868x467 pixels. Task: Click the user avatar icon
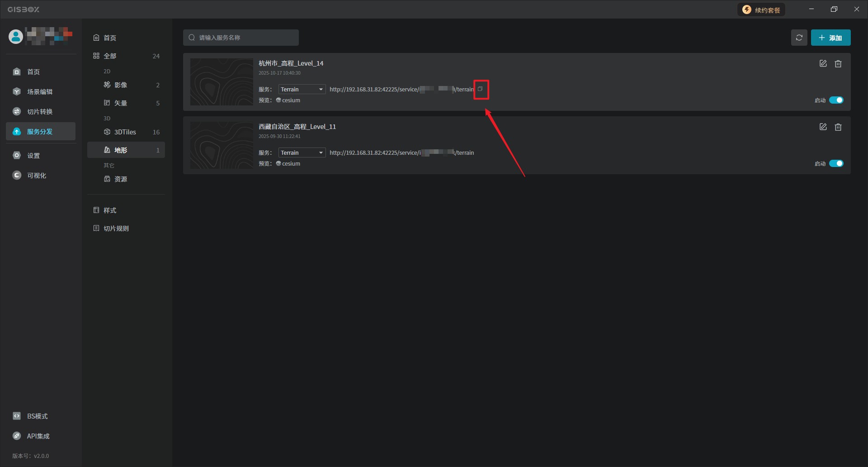[x=16, y=37]
